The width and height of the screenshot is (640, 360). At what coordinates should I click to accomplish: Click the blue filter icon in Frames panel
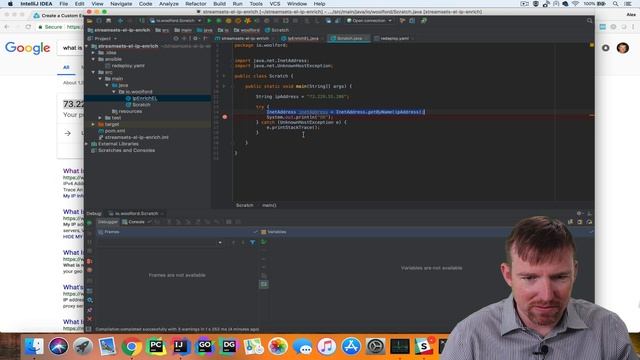[x=253, y=242]
